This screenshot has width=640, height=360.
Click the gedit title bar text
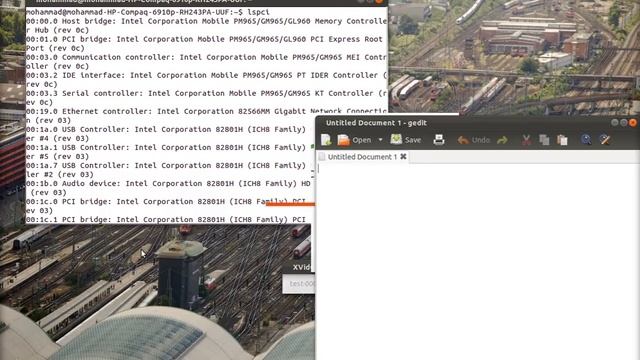coord(376,123)
